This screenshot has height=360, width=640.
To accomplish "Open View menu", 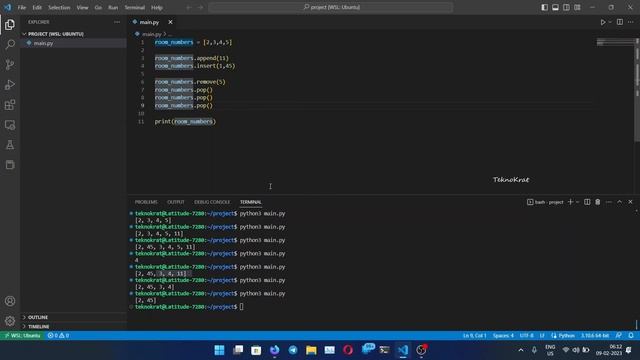I will pos(82,7).
